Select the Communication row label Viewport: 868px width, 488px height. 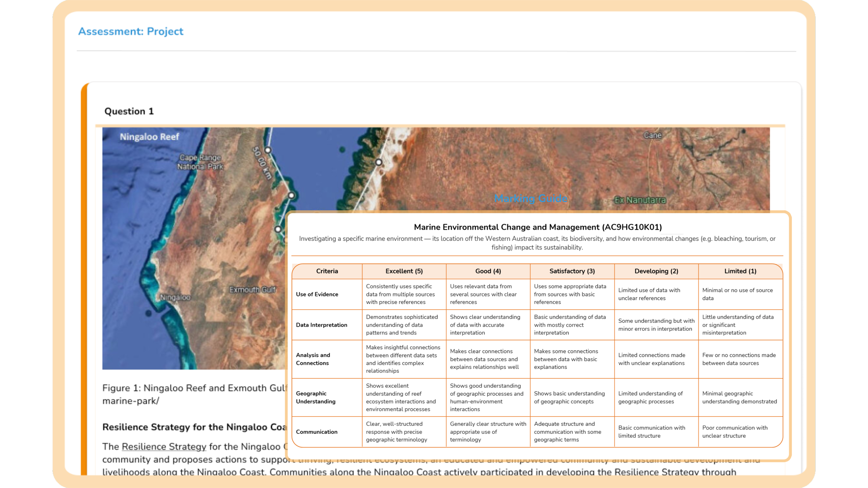click(x=317, y=432)
